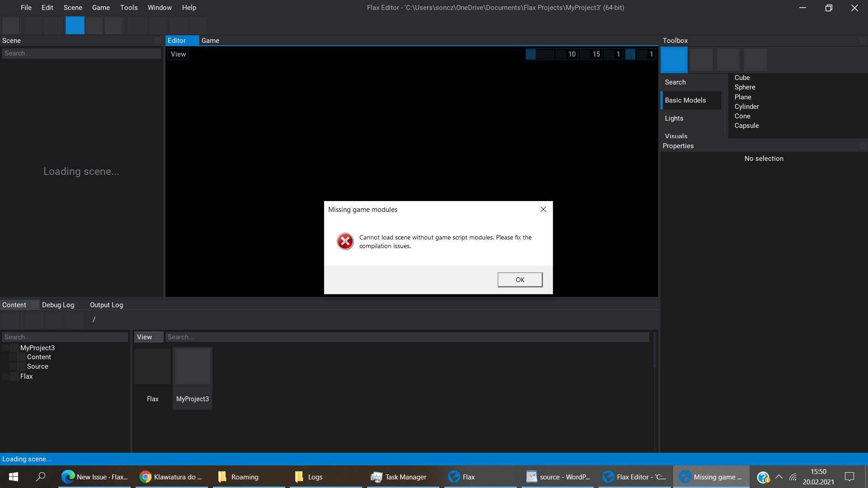
Task: Toggle the first camera option in viewport toolbar
Action: point(531,54)
